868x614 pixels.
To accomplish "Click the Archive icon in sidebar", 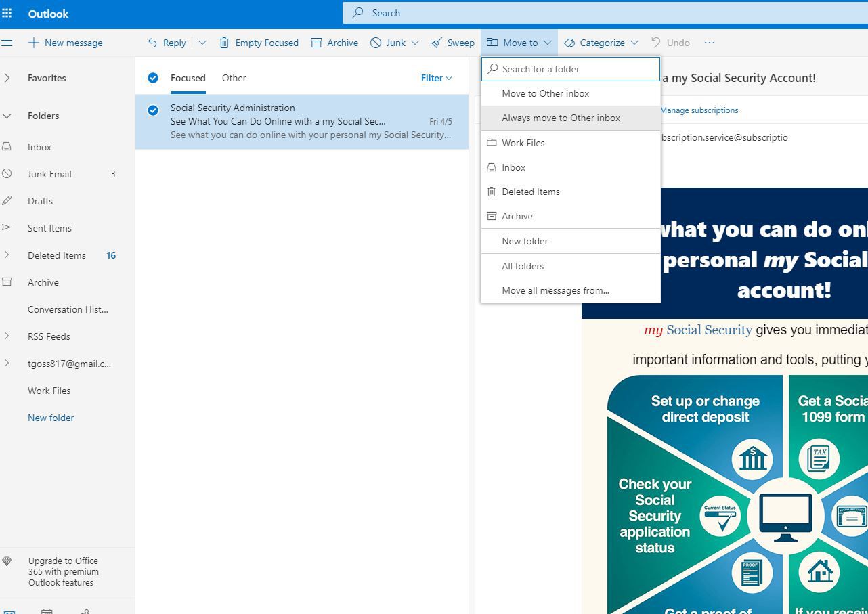I will pos(7,282).
